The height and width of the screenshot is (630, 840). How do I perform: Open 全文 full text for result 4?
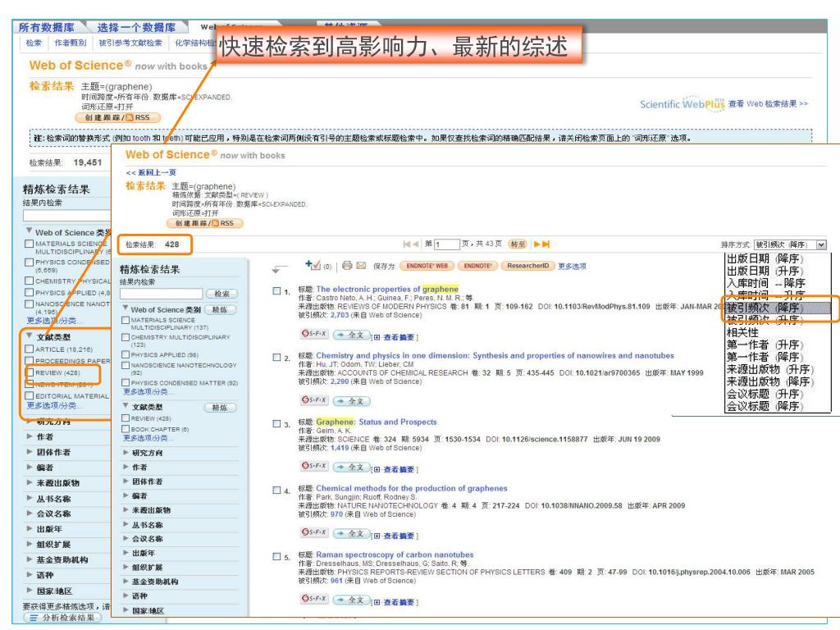(x=351, y=533)
